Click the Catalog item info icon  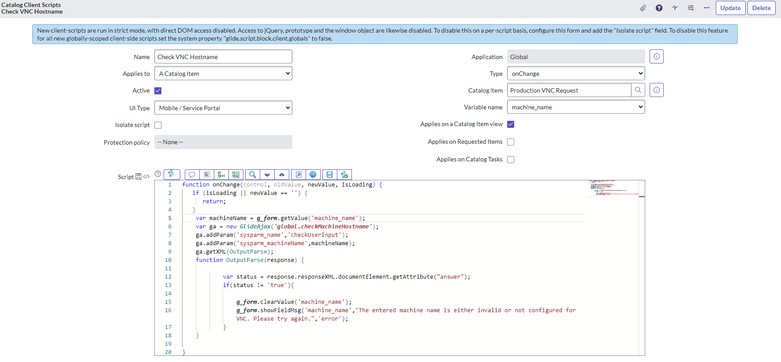(656, 90)
